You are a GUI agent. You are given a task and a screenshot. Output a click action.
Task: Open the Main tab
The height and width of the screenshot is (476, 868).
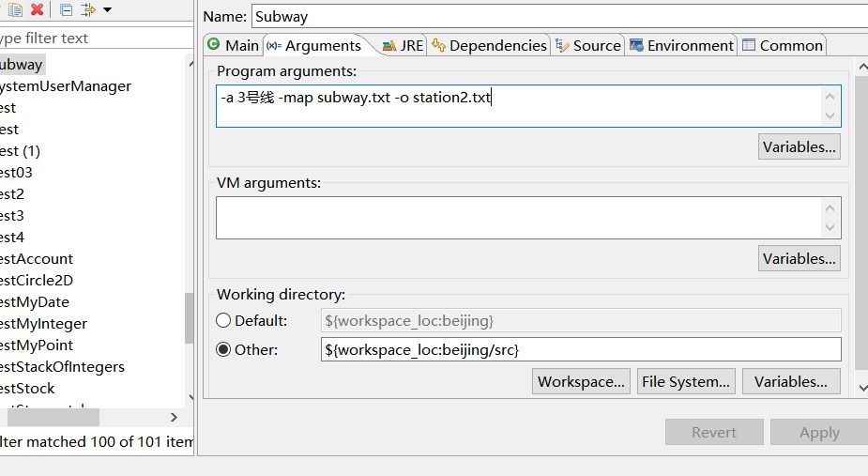tap(233, 45)
